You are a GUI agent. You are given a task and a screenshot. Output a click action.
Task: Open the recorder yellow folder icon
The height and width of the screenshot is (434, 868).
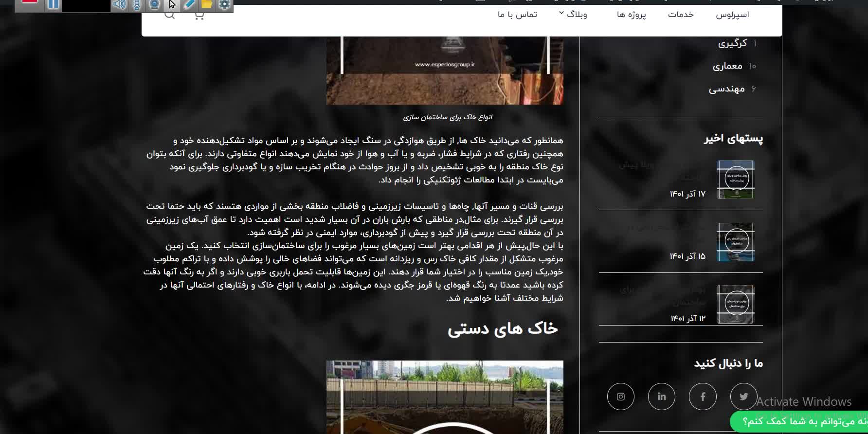pyautogui.click(x=206, y=5)
